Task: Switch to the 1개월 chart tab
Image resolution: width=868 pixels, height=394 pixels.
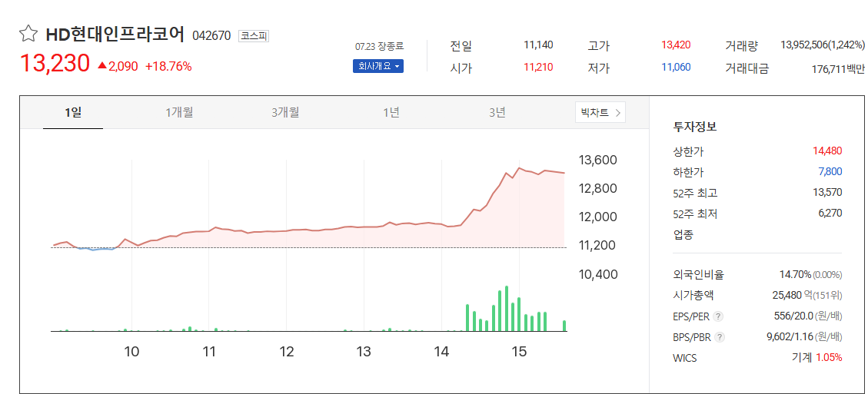Action: coord(179,112)
